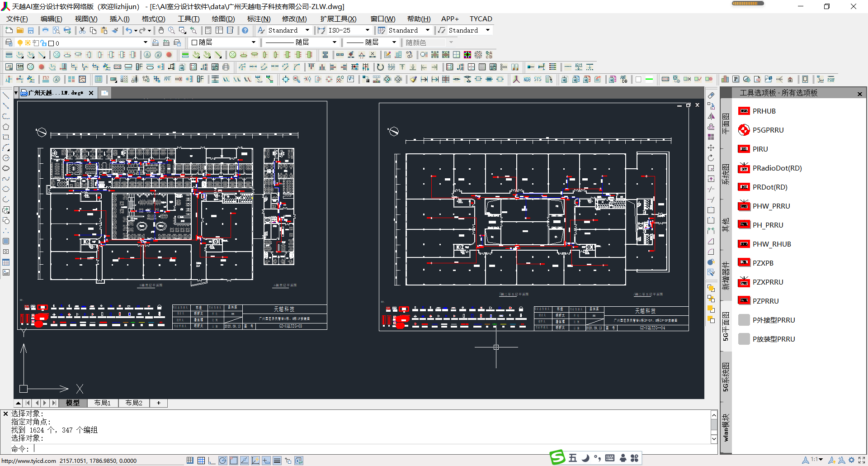Screen dimensions: 868x466
Task: Open a drawing with the folder icon
Action: click(20, 30)
